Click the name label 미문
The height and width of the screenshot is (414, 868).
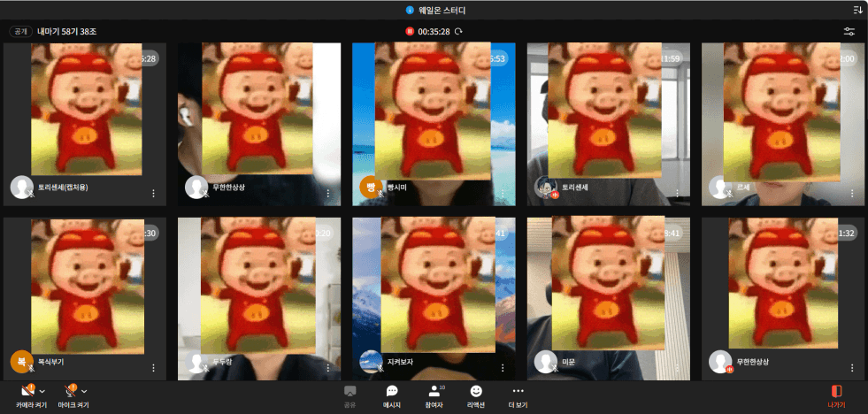pos(569,362)
